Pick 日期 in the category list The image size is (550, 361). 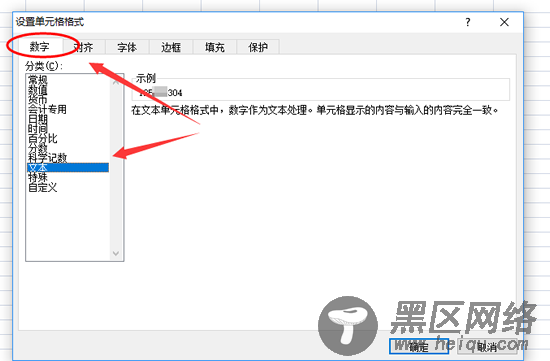click(x=68, y=119)
